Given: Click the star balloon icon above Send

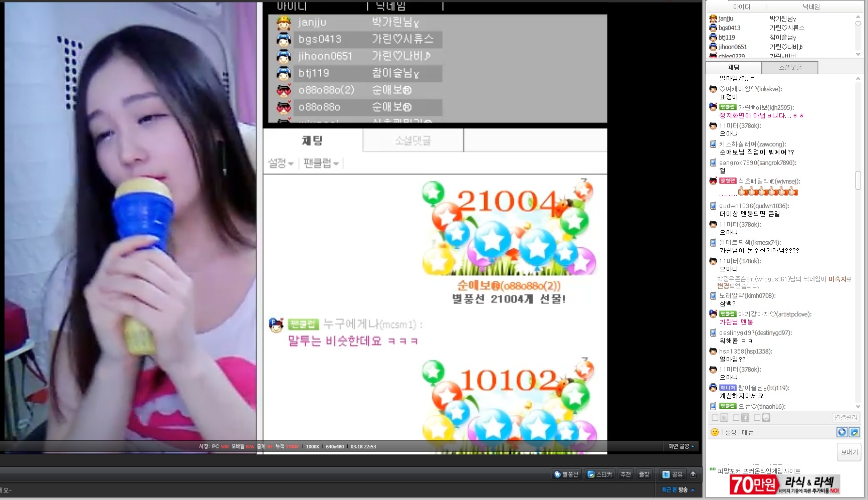Looking at the screenshot, I should pyautogui.click(x=842, y=432).
